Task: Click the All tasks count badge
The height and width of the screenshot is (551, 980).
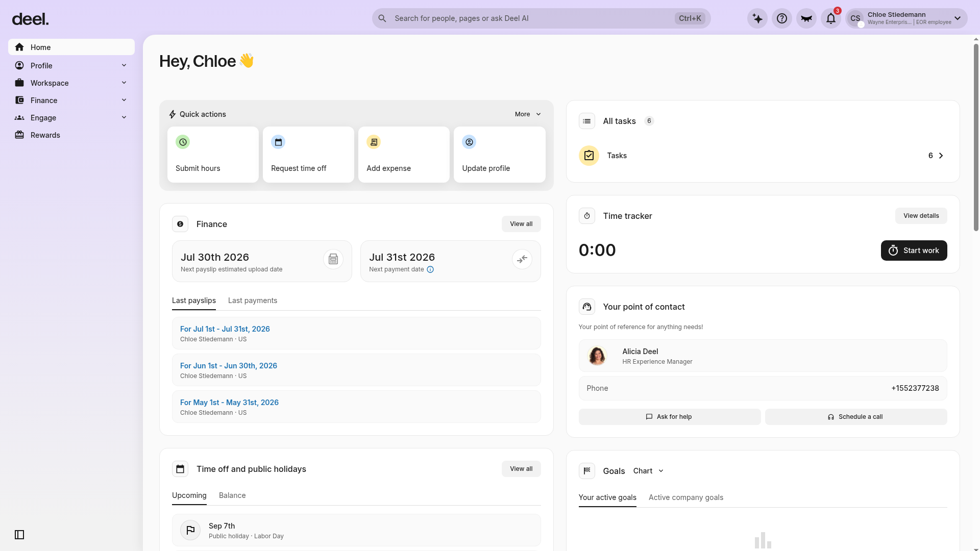Action: (649, 121)
